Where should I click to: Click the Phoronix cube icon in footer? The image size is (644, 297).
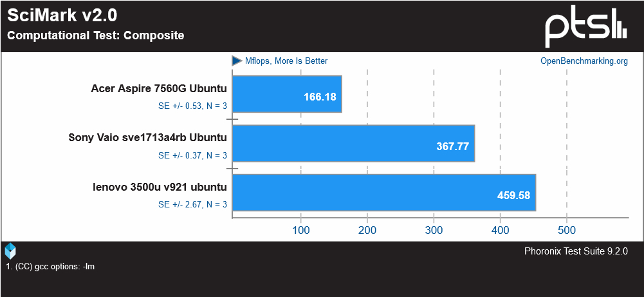click(10, 251)
